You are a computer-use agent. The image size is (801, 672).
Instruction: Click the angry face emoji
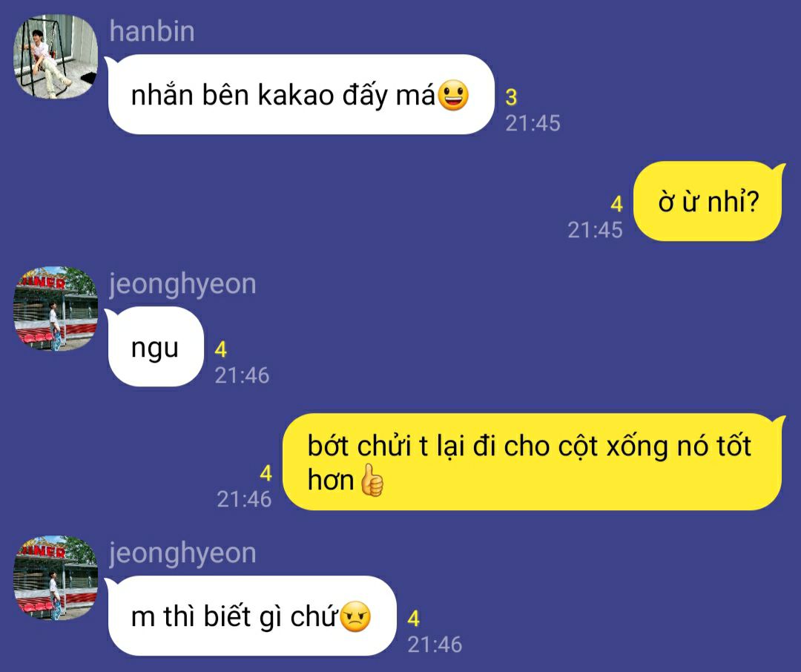pyautogui.click(x=355, y=617)
